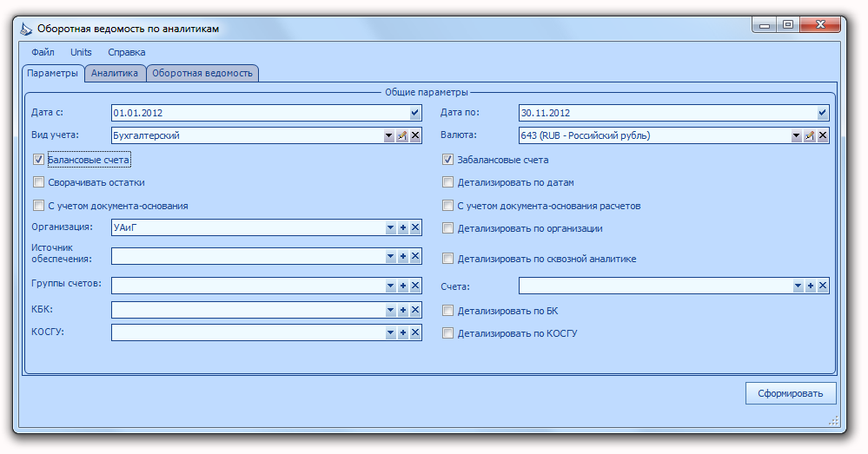The image size is (868, 454).
Task: Click the window resize grip corner
Action: coord(833,421)
